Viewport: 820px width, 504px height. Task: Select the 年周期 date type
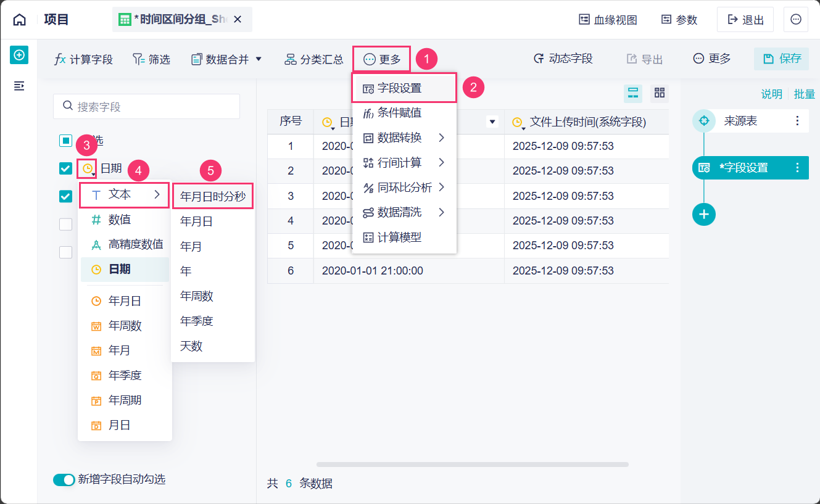125,400
